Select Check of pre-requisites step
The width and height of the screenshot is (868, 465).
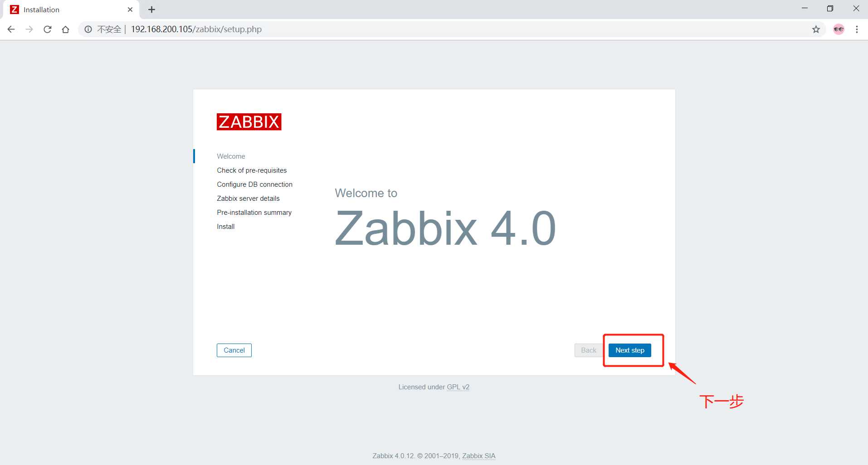click(252, 170)
